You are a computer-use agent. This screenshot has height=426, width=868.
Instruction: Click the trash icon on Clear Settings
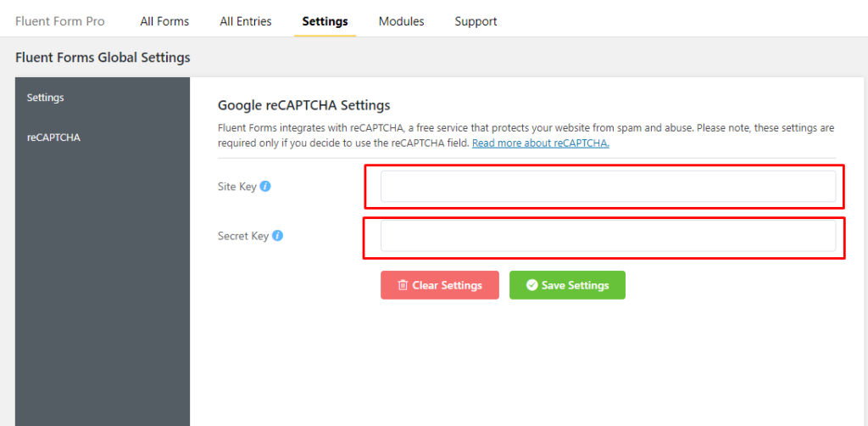403,285
